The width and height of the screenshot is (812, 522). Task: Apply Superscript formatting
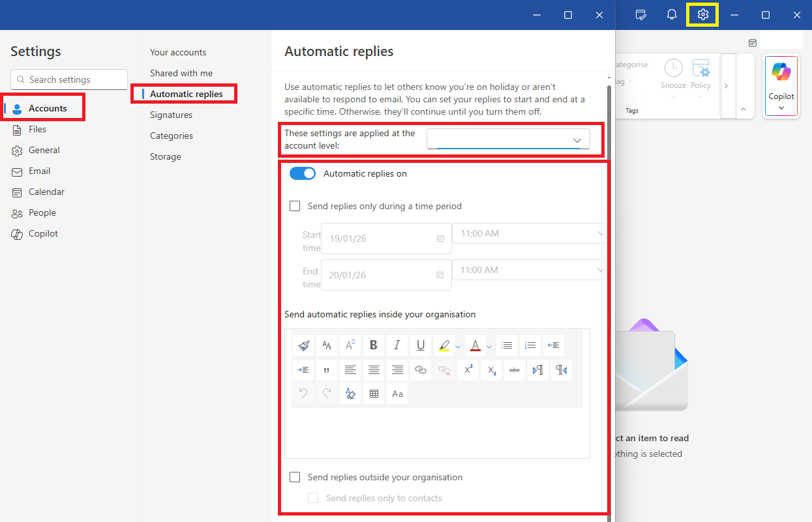tap(468, 370)
